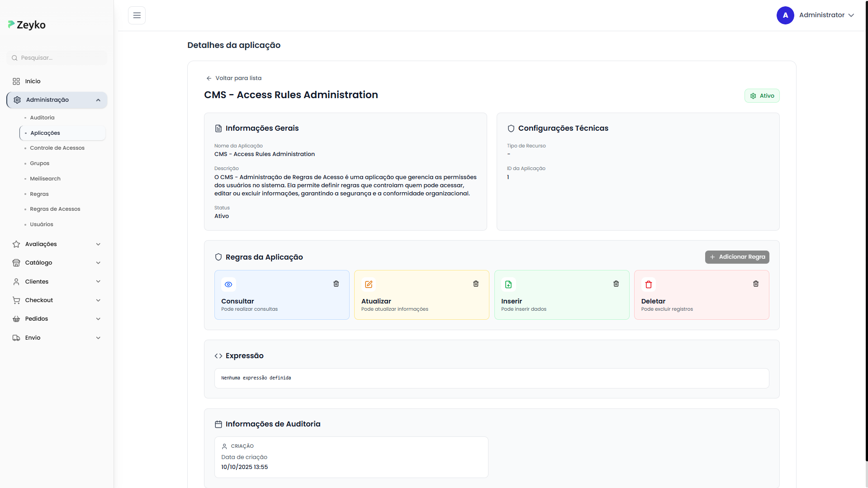
Task: Click the Adicionar Regra button
Action: (x=737, y=257)
